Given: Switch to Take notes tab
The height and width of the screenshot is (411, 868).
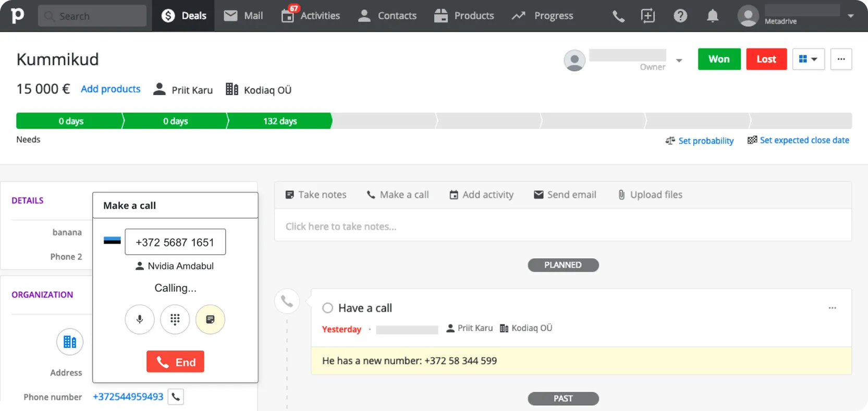Looking at the screenshot, I should 316,195.
